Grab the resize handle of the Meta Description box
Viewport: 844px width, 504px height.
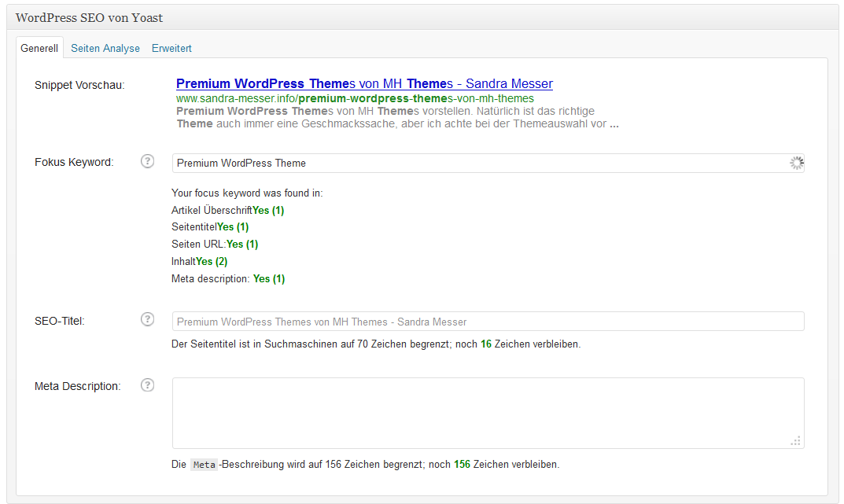[x=796, y=441]
